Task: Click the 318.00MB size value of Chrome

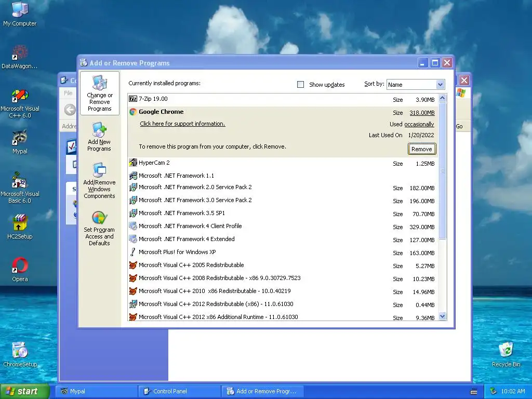Action: (422, 113)
